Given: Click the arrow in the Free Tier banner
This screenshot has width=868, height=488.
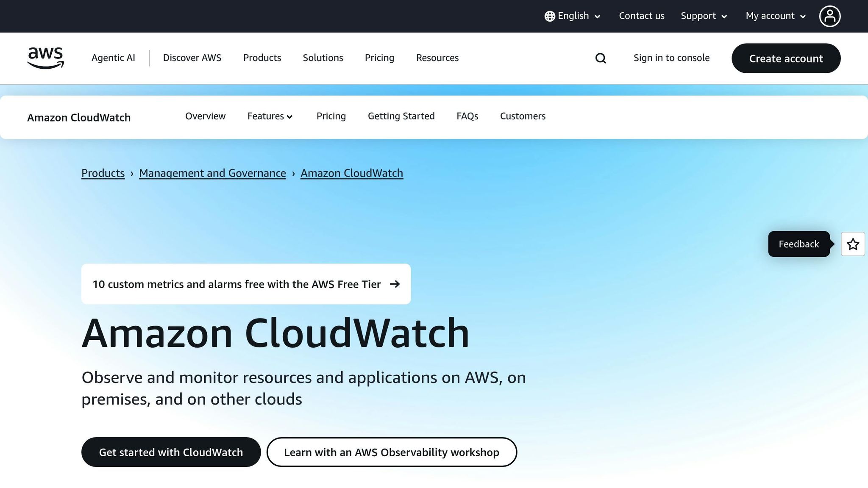Looking at the screenshot, I should click(x=395, y=284).
